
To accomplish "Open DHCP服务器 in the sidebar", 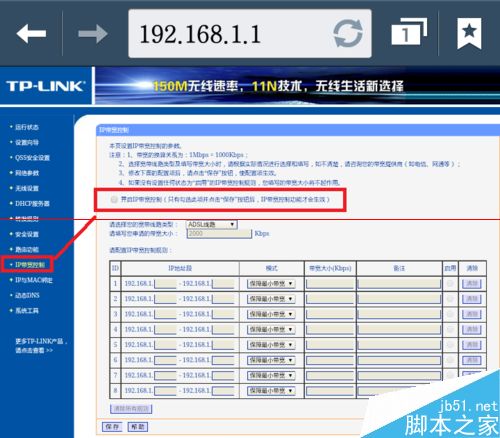I will [x=32, y=203].
